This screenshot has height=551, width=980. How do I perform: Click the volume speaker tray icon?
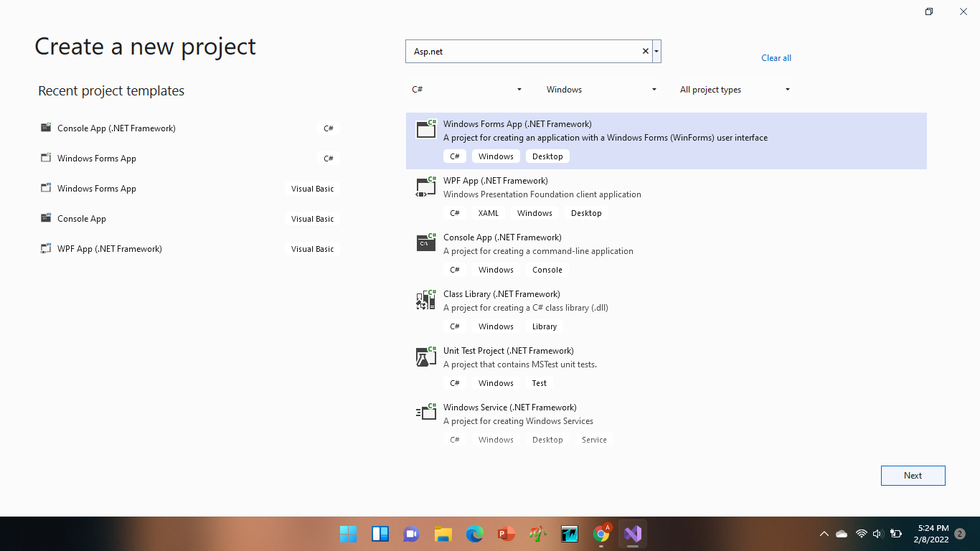(877, 534)
